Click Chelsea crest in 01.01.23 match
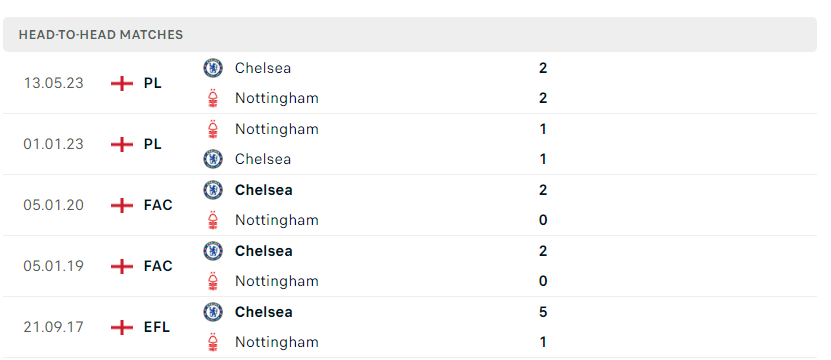The height and width of the screenshot is (360, 831). [x=213, y=159]
